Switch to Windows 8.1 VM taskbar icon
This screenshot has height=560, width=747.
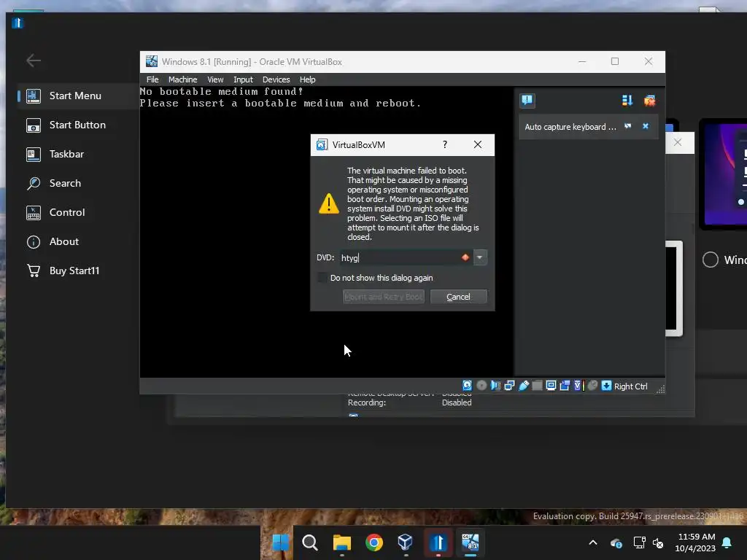(x=471, y=542)
